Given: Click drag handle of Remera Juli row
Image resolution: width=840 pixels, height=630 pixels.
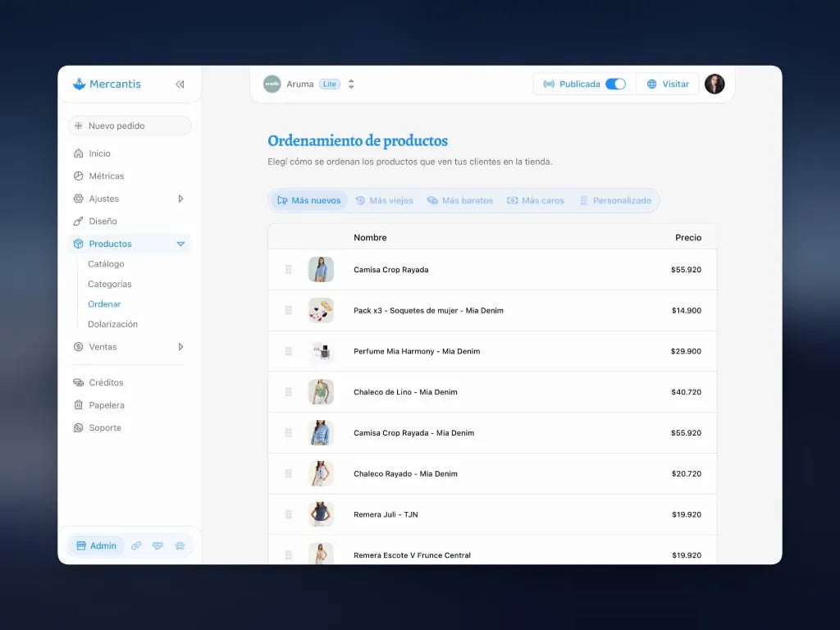Looking at the screenshot, I should coord(288,514).
